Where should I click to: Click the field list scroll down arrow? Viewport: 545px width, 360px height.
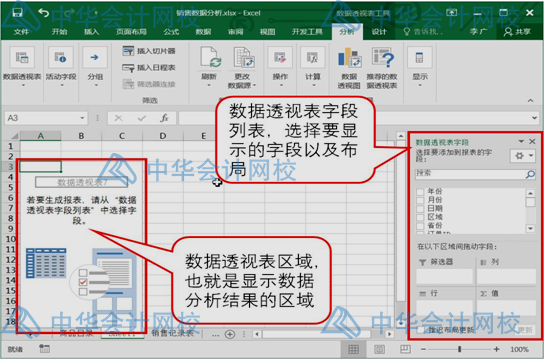coord(530,228)
